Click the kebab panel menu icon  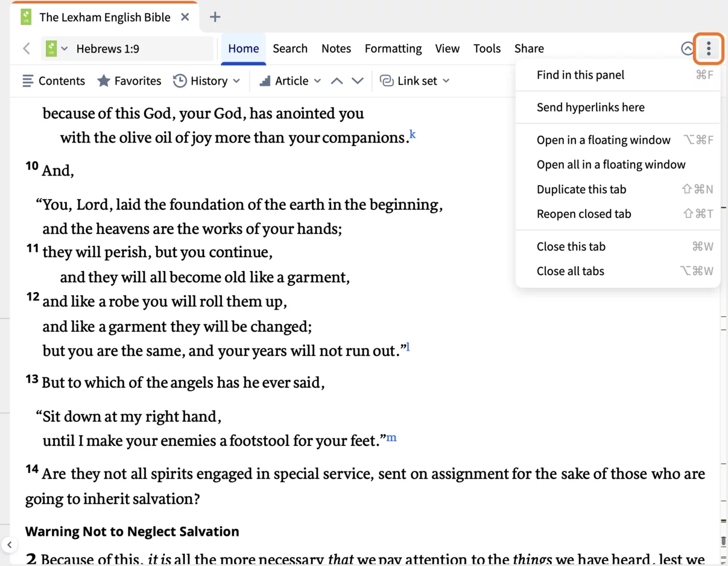coord(709,48)
